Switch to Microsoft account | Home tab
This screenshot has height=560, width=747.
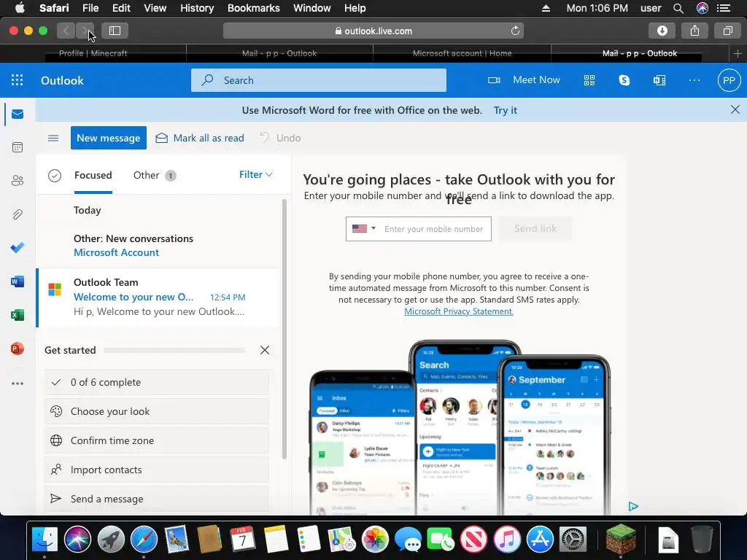(462, 53)
